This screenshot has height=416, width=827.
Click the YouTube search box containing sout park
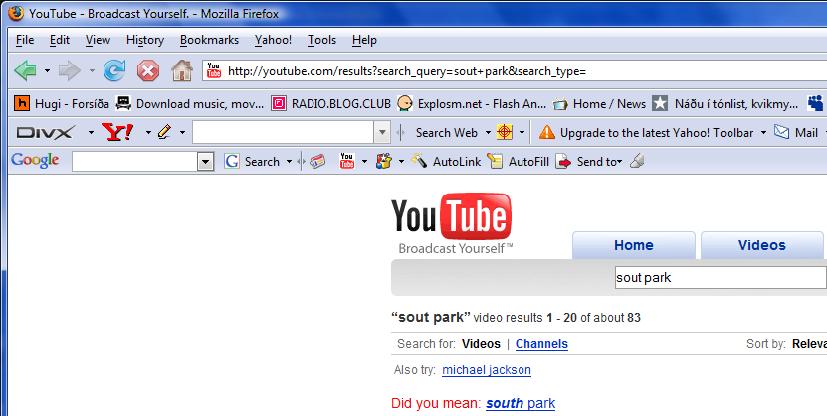tap(720, 277)
